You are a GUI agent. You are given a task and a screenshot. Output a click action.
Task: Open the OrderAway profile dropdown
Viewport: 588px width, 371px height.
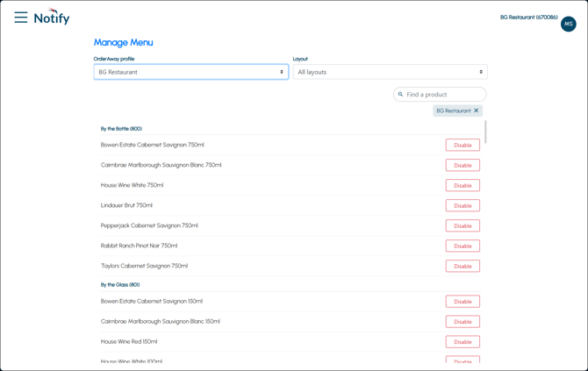190,72
